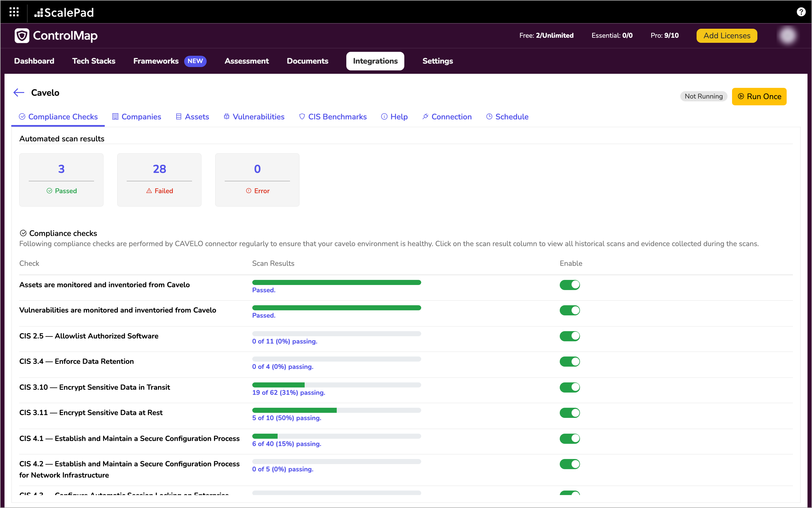Open the Assets tab

click(x=192, y=117)
